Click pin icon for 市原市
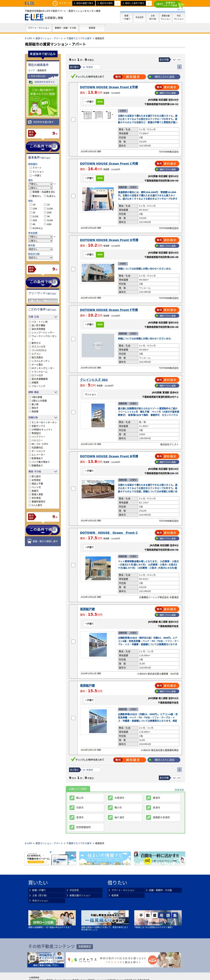The height and width of the screenshot is (980, 210). [x=72, y=808]
